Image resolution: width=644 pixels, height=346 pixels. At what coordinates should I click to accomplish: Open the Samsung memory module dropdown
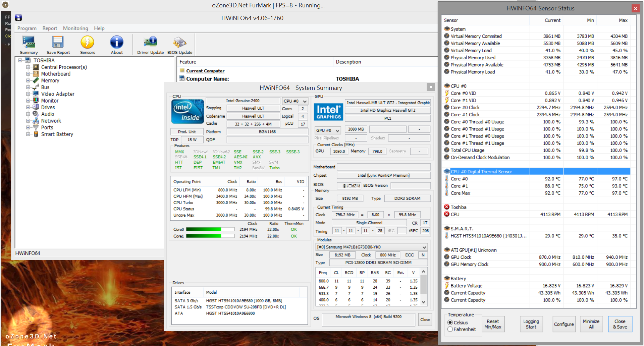click(372, 247)
